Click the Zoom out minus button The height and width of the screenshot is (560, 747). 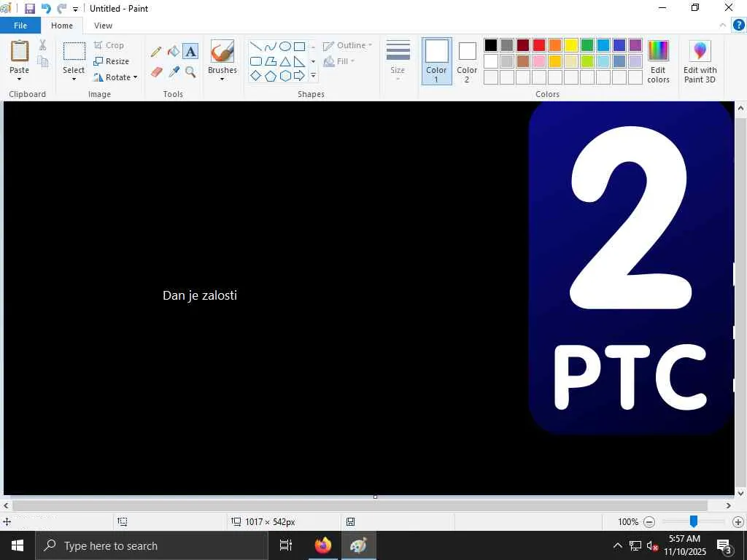(649, 522)
